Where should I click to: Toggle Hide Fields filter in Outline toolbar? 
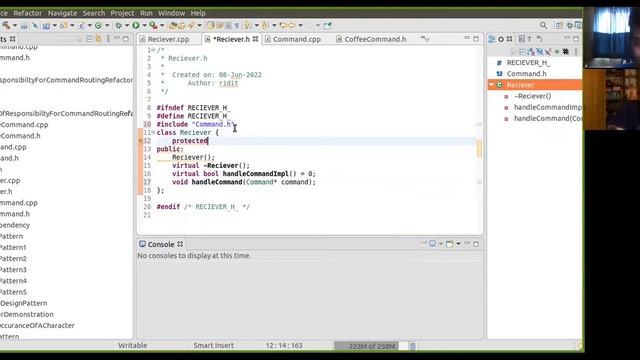[x=540, y=52]
